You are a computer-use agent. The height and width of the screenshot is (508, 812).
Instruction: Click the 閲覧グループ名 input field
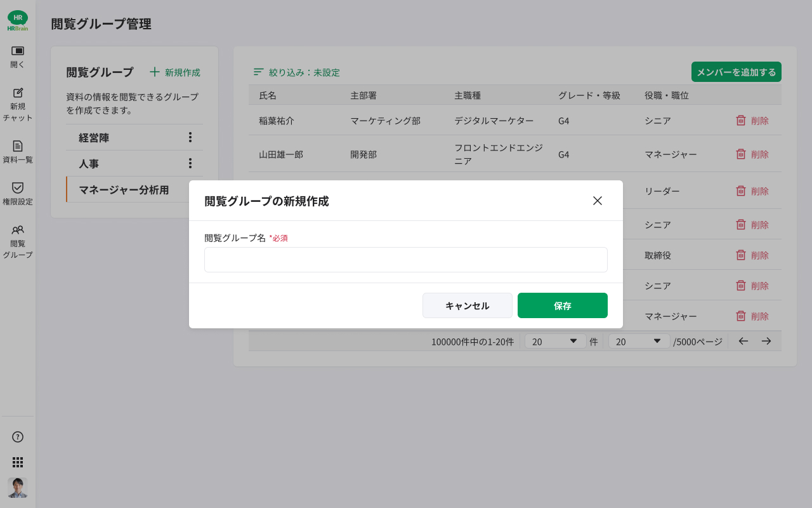[x=406, y=260]
